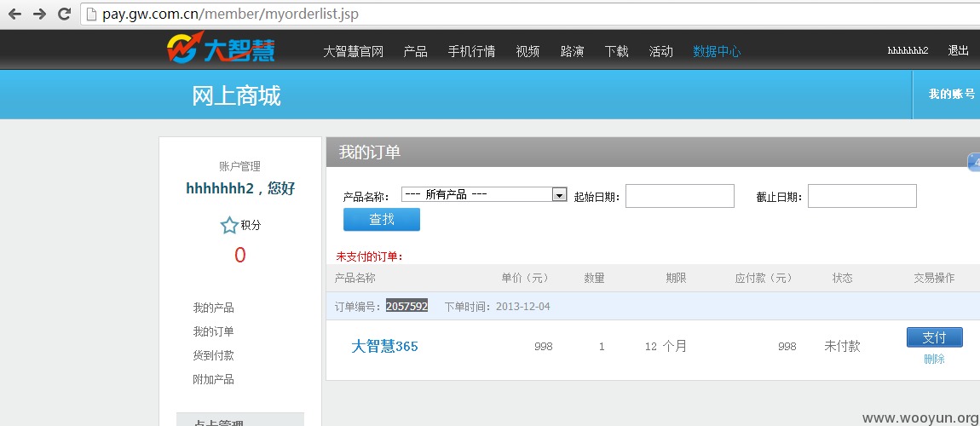Click the 我的订单 panel title
This screenshot has width=980, height=426.
point(369,152)
